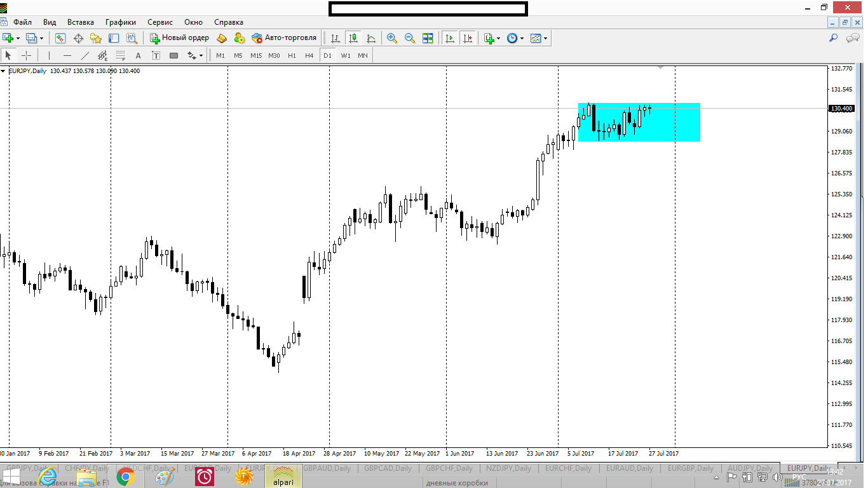The height and width of the screenshot is (488, 868).
Task: Open the alpari app in taskbar
Action: (283, 477)
